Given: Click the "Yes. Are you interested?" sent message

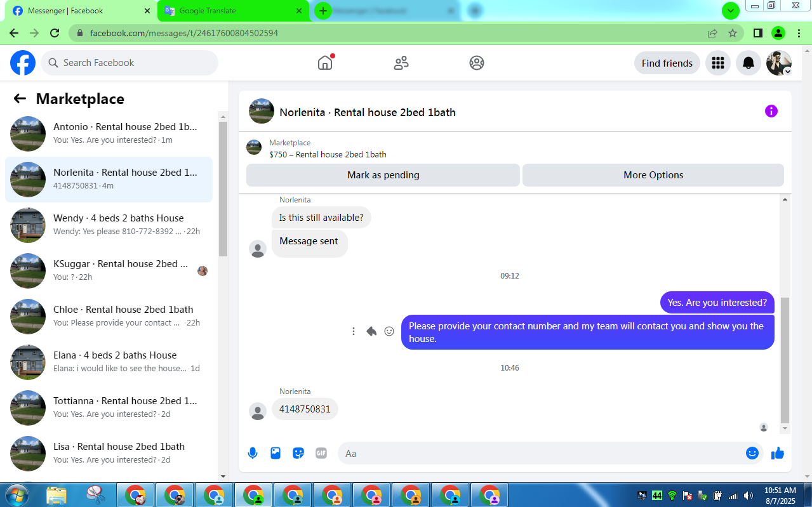Looking at the screenshot, I should tap(717, 303).
